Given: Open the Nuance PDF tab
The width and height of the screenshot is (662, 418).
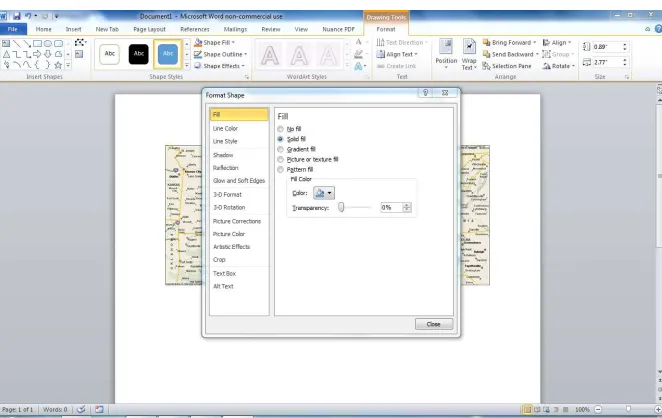Looking at the screenshot, I should coord(339,29).
